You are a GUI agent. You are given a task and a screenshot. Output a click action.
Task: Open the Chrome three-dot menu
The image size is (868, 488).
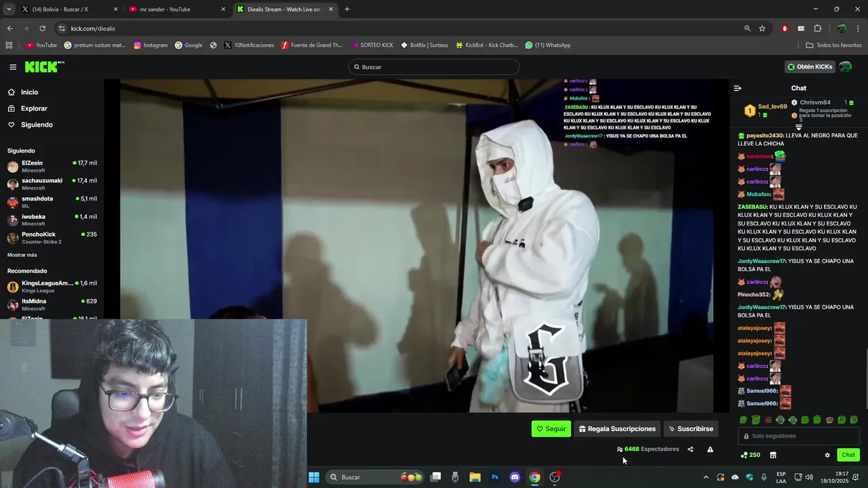[x=859, y=28]
